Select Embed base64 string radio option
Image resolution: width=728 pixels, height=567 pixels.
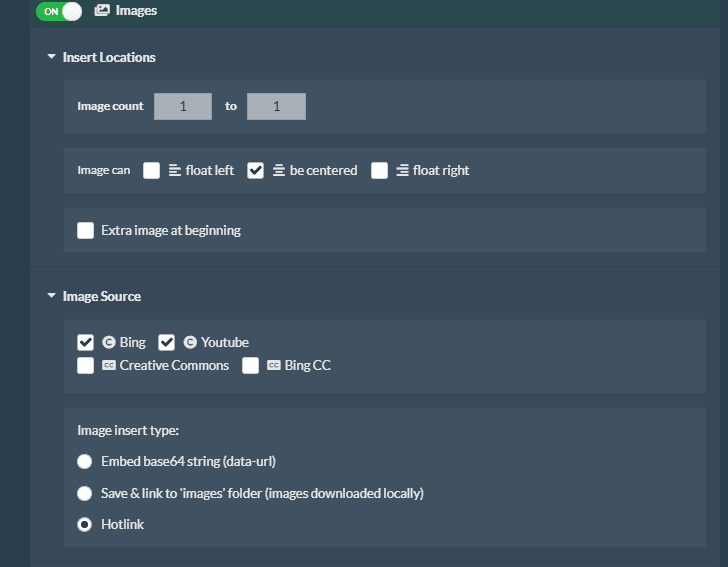point(84,462)
